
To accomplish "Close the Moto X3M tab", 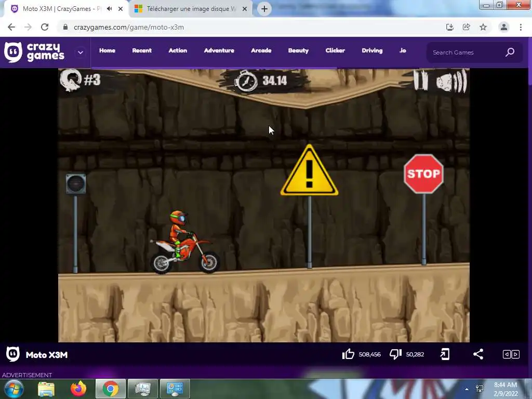I will coord(121,9).
